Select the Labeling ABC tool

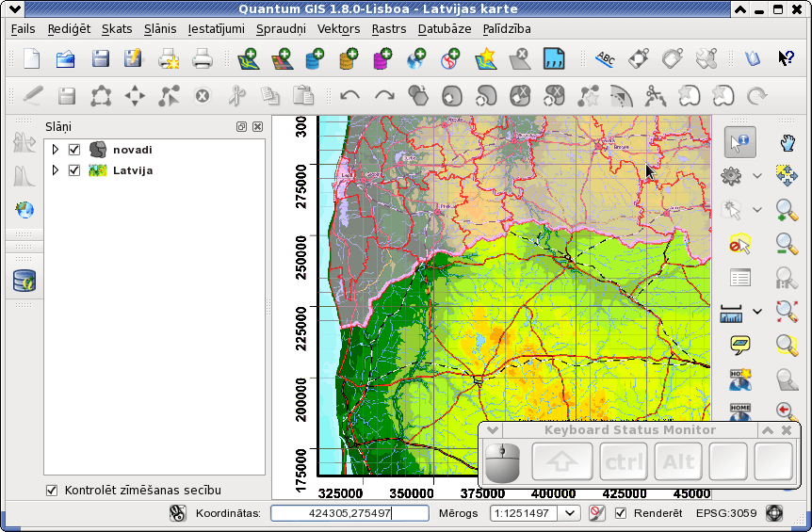605,59
